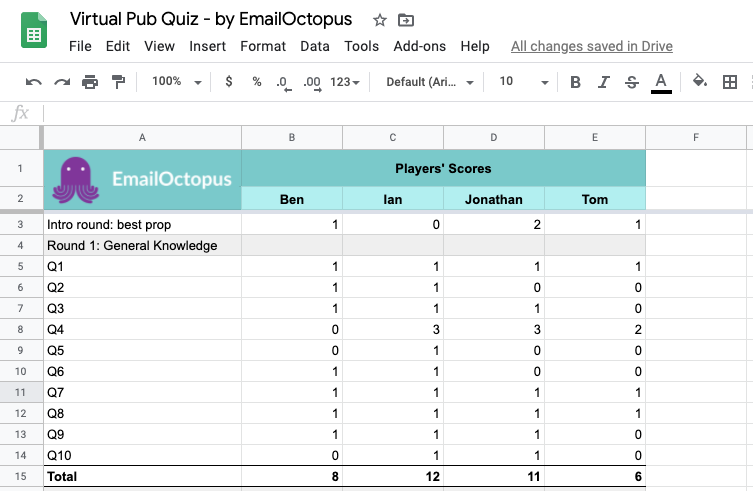Viewport: 753px width, 491px height.
Task: Open the Add-ons menu
Action: pos(420,46)
